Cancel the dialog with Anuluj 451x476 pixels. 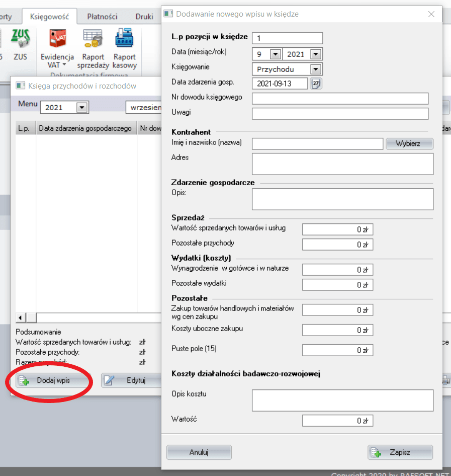[x=199, y=452]
